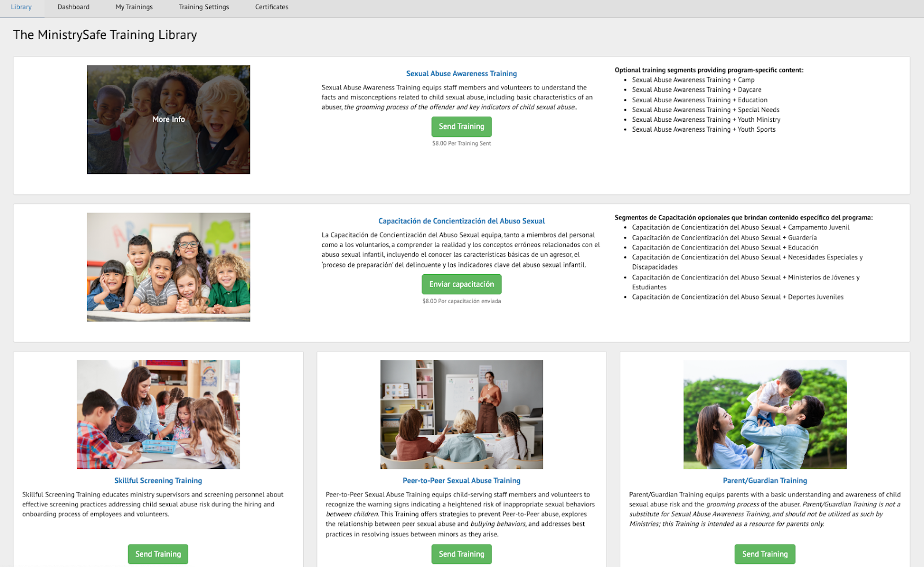Send the Skillful Screening Training
The image size is (924, 567).
[158, 554]
